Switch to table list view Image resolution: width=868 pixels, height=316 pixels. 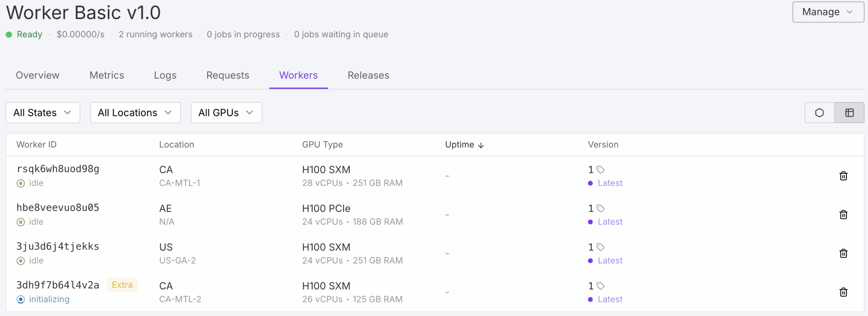pos(849,113)
